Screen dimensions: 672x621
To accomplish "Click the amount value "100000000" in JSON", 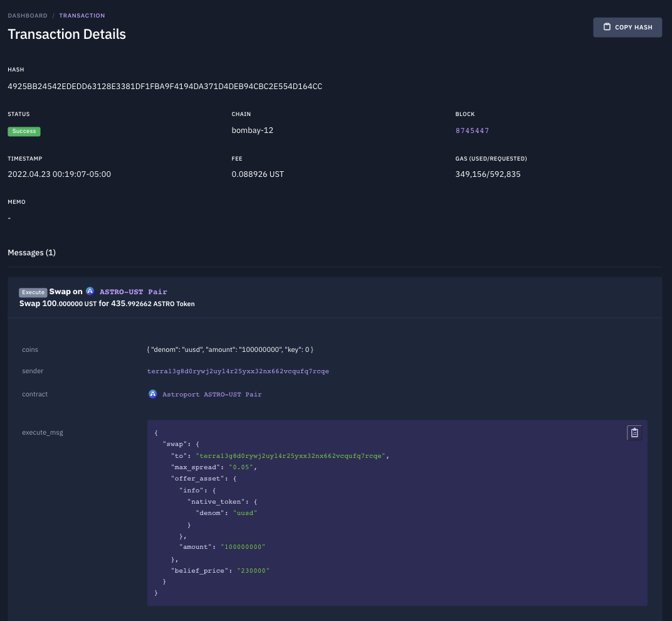I will (243, 547).
